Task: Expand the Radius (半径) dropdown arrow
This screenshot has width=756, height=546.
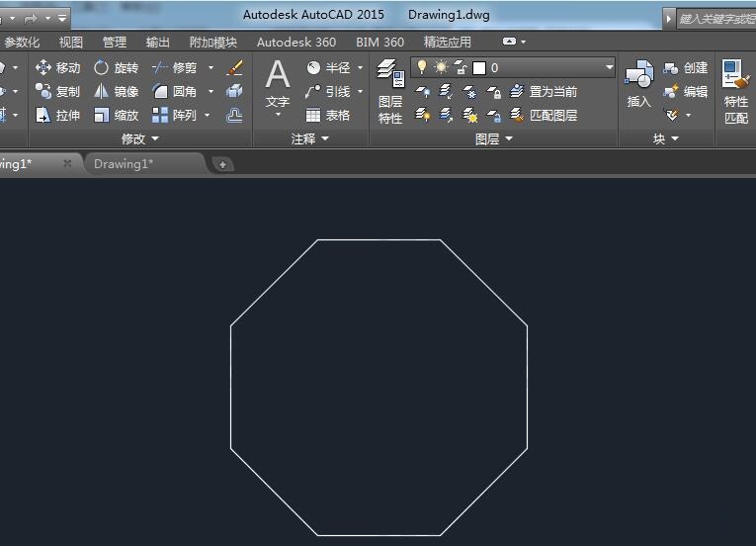Action: pos(360,67)
